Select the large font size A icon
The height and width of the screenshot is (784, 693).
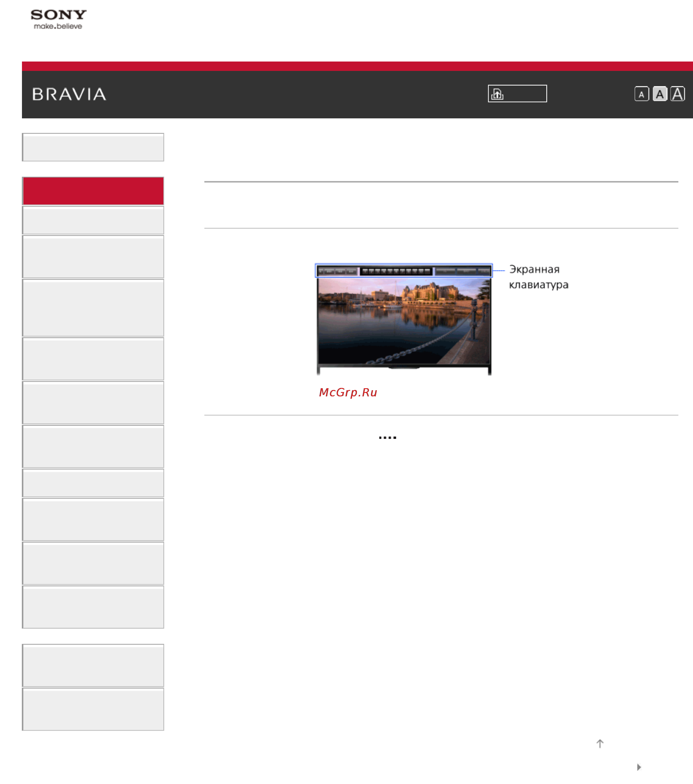point(677,94)
